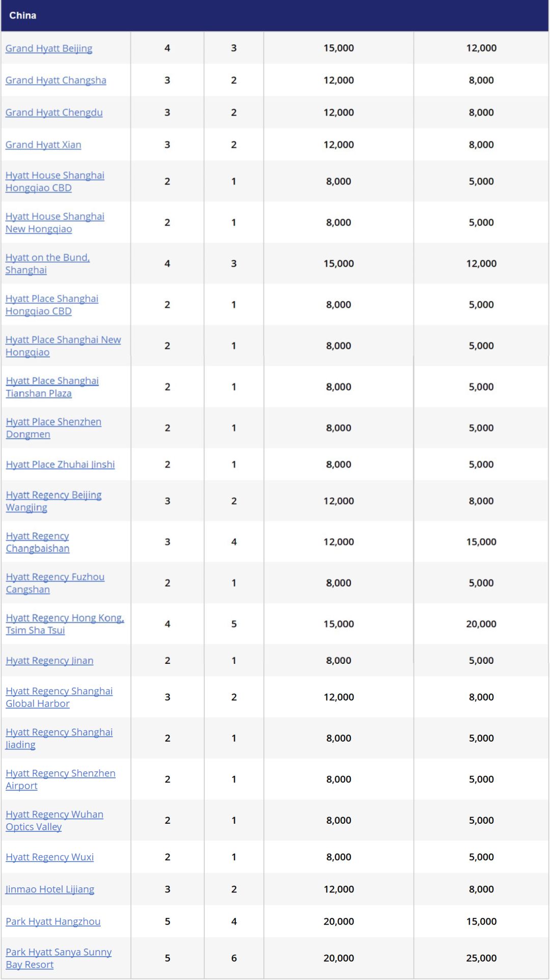
Task: Visit the Jinmao Hotel Lijiang link
Action: pos(50,889)
